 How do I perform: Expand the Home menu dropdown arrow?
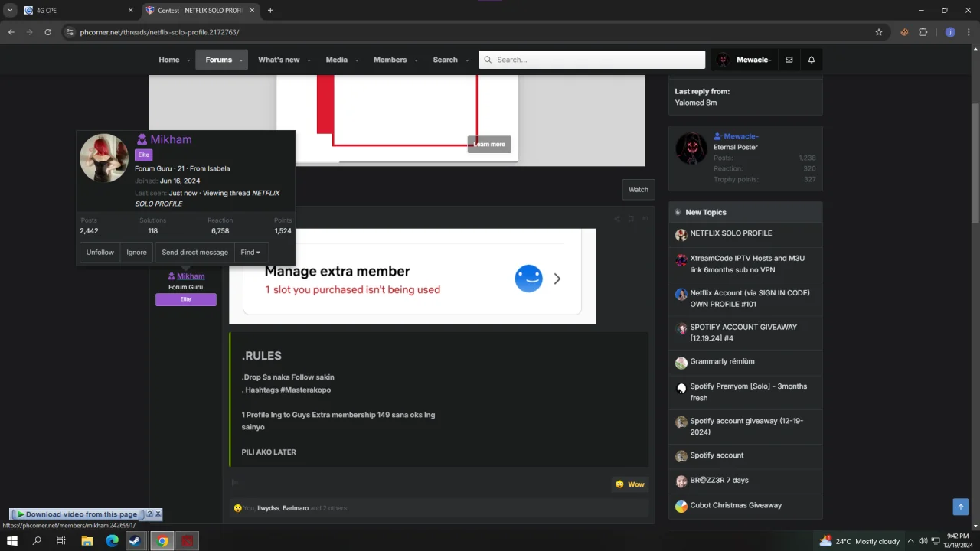click(188, 60)
